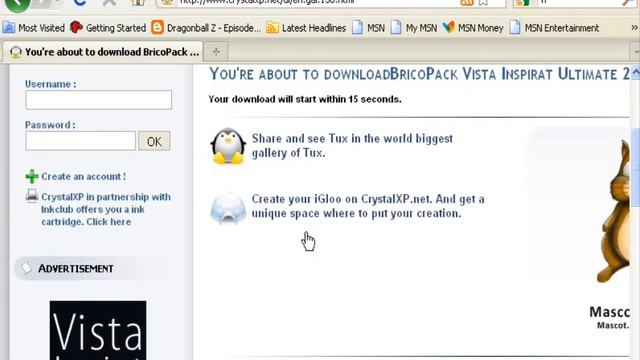Open the My MSN bookmark

coord(414,28)
